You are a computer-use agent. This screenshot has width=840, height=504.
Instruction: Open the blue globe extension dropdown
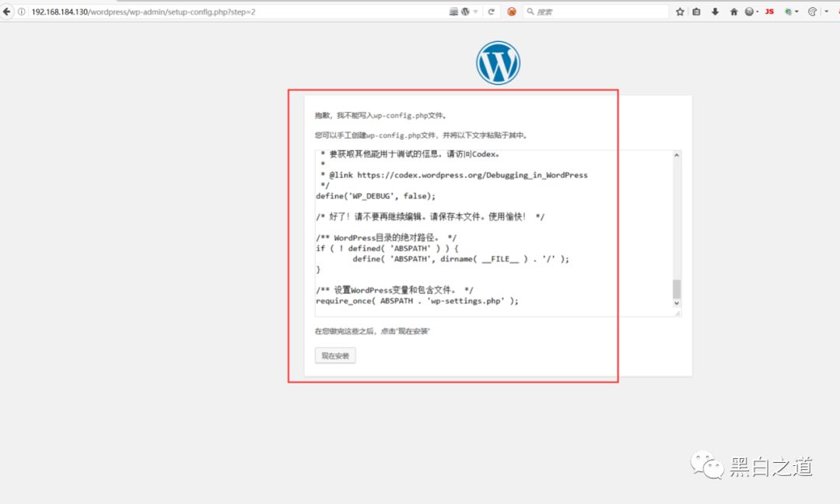pyautogui.click(x=791, y=12)
